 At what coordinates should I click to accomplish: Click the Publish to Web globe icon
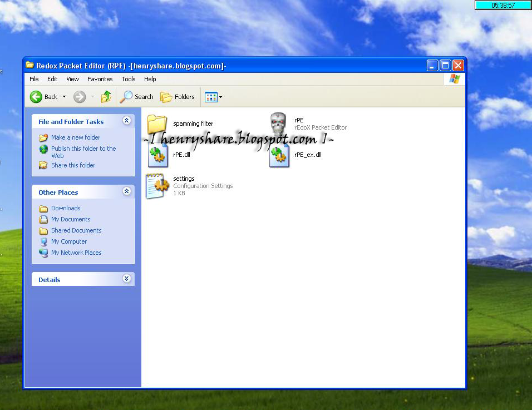[x=43, y=149]
